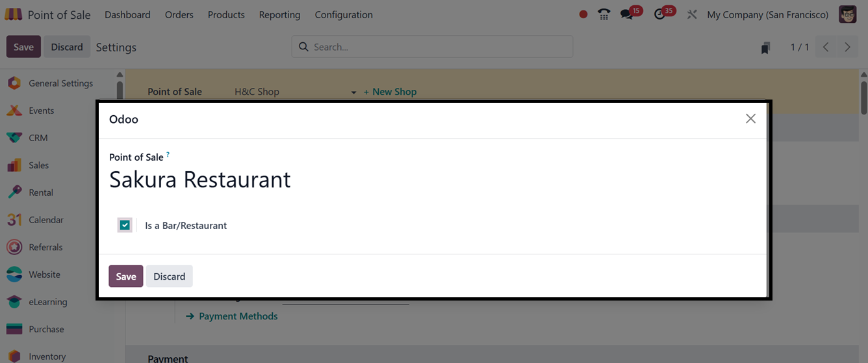Open the Rental sidebar icon
The height and width of the screenshot is (363, 868).
[14, 193]
